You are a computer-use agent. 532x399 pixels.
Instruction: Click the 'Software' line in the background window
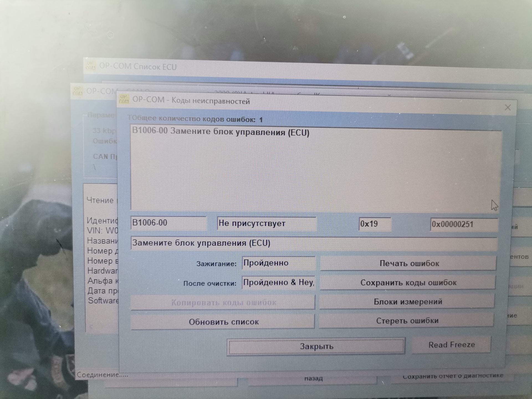click(x=103, y=301)
